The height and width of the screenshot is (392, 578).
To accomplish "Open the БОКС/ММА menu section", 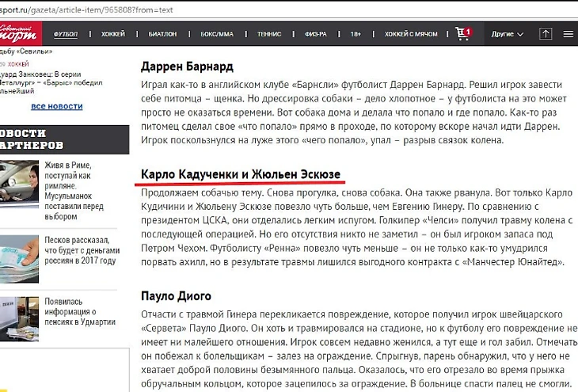I will pos(217,34).
